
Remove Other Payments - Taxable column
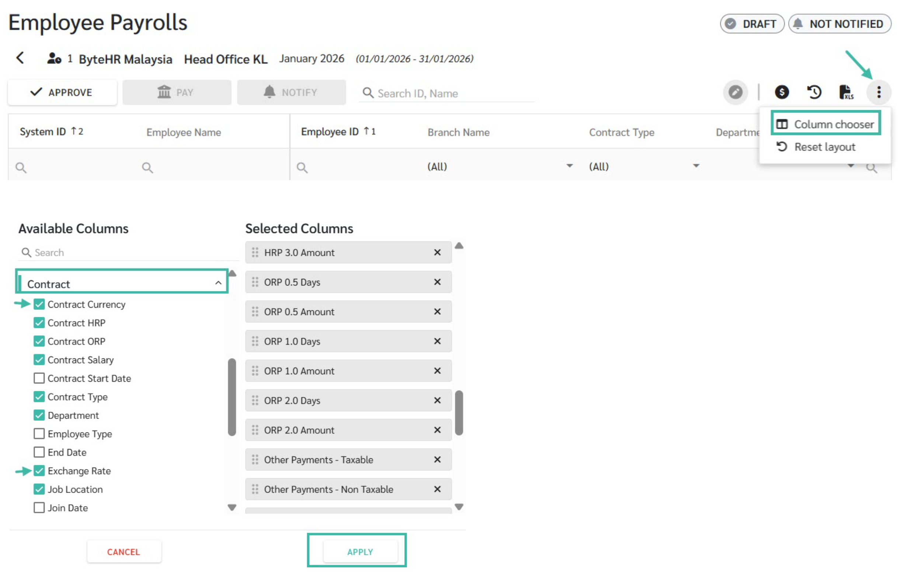click(437, 459)
